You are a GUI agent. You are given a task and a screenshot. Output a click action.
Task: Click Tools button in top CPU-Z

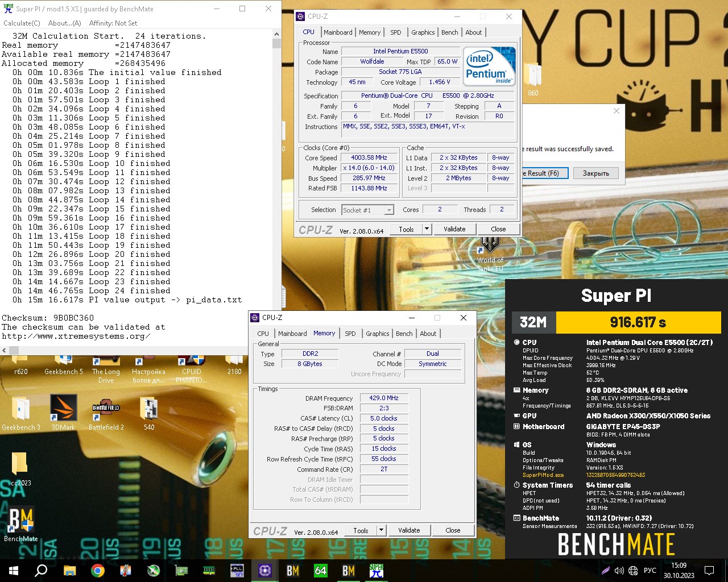(406, 229)
